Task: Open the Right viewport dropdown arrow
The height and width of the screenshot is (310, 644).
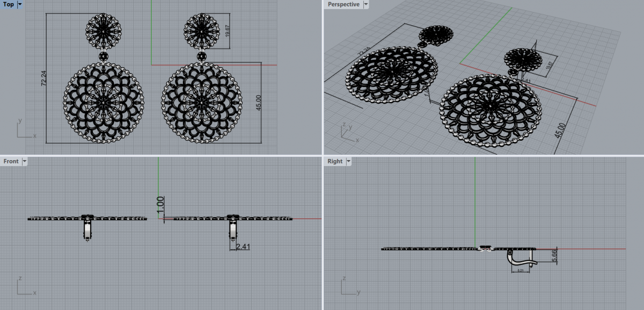Action: click(x=348, y=161)
